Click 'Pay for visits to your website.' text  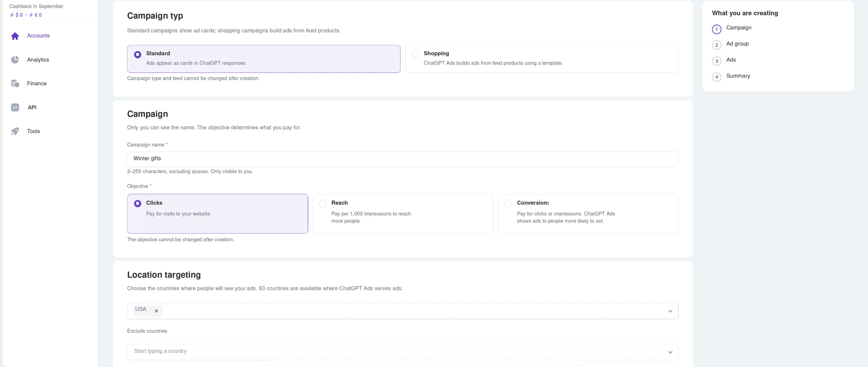(x=179, y=214)
